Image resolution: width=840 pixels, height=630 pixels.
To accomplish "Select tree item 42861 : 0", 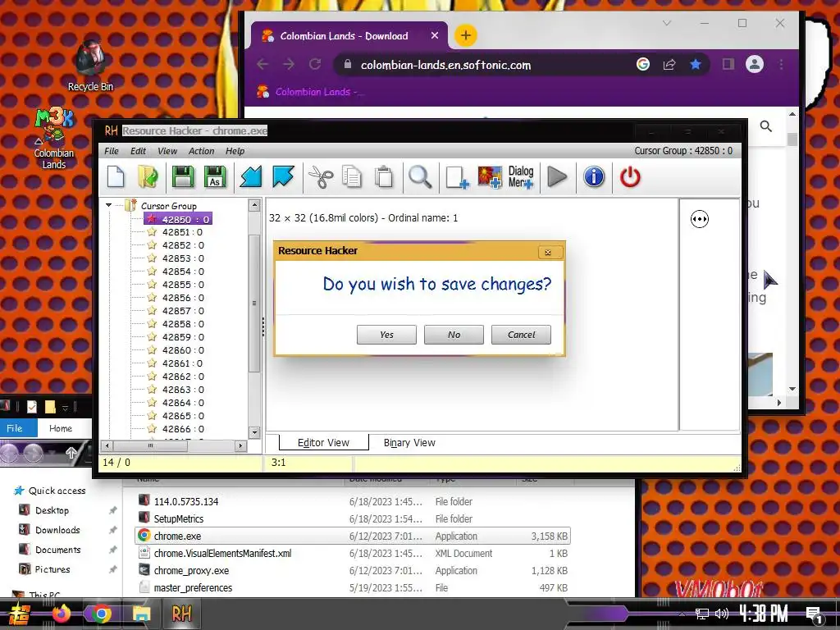I will (182, 363).
